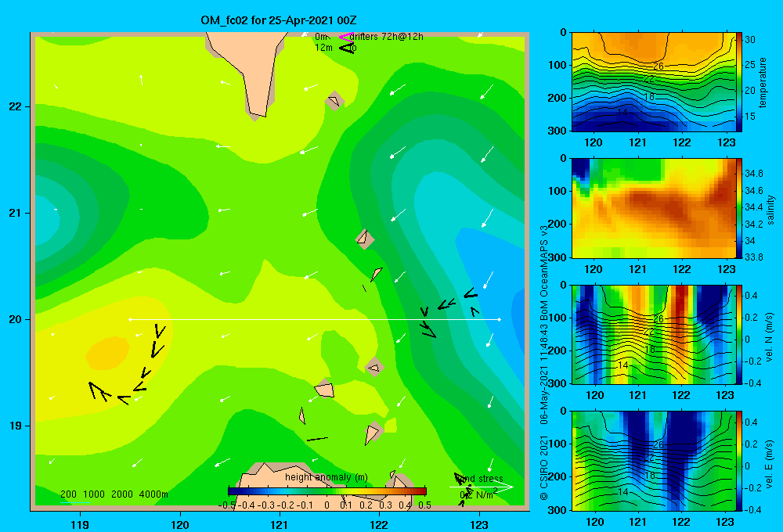Viewport: 783px width, 532px height.
Task: Click the salinity color scale bar
Action: pos(739,208)
